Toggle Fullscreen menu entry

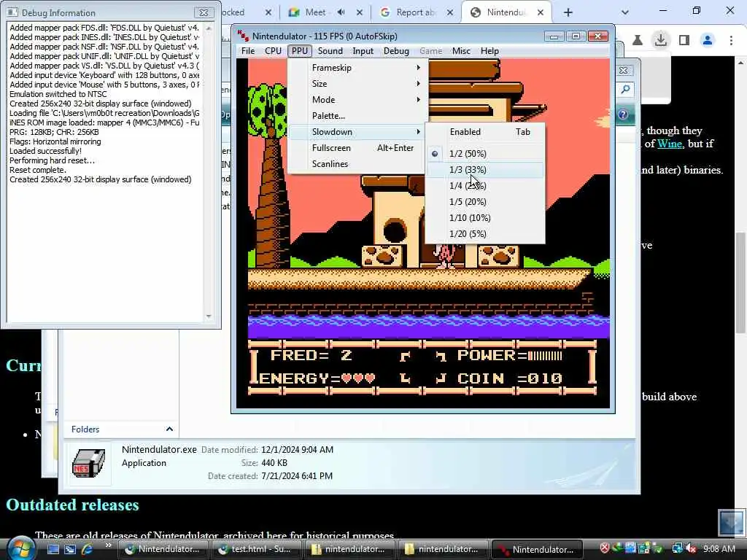357,148
